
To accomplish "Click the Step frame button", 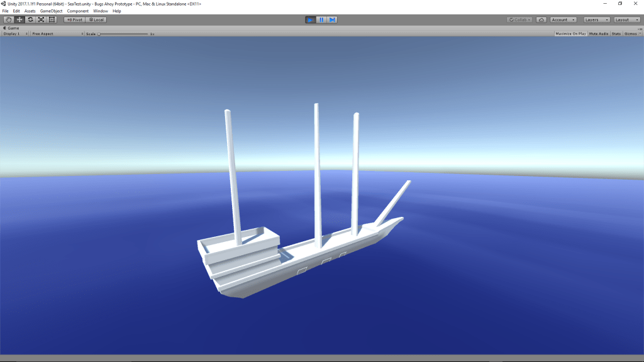I will pos(332,19).
